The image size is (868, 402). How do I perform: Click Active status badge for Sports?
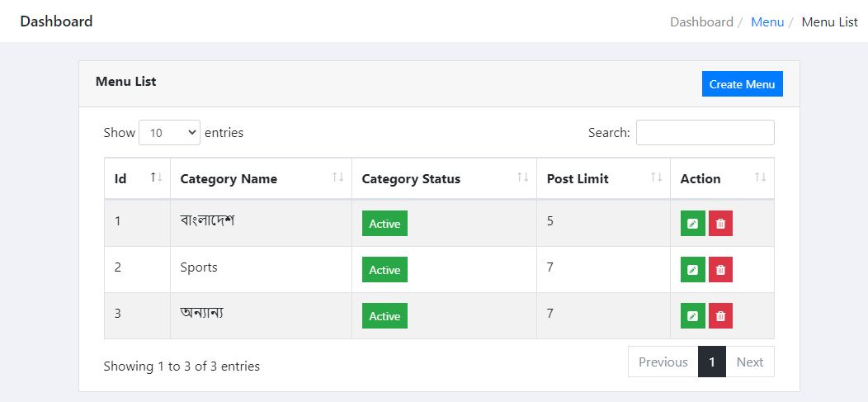pos(384,270)
